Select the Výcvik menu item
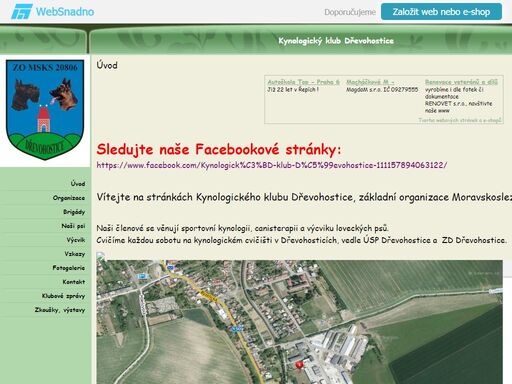 [x=76, y=240]
